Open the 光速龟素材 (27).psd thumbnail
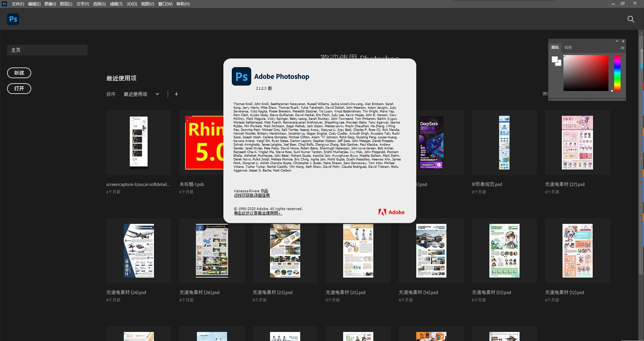 pos(577,142)
